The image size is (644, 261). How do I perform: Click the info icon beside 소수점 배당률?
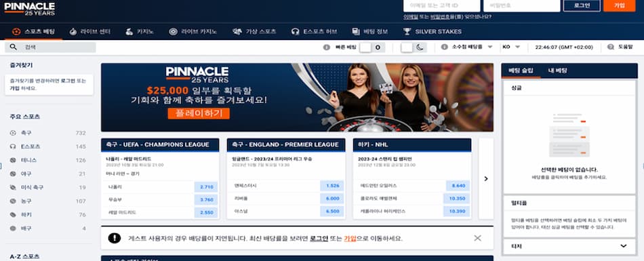[x=444, y=47]
